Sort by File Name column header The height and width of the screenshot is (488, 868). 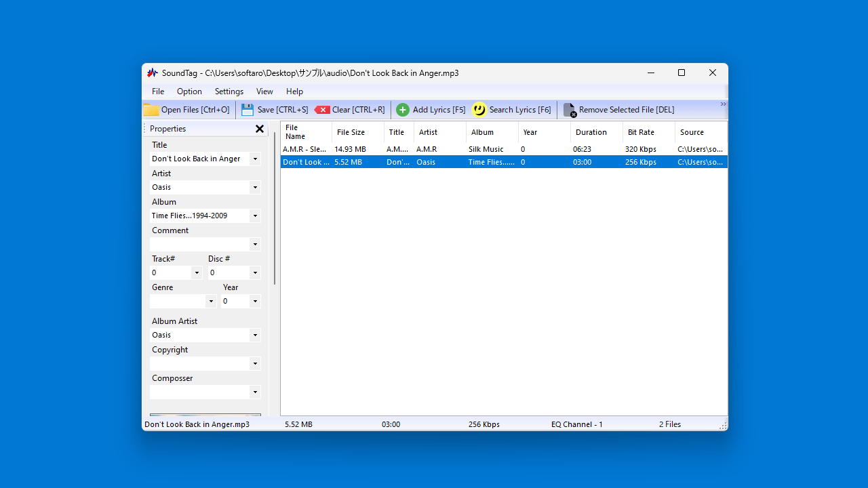tap(306, 132)
